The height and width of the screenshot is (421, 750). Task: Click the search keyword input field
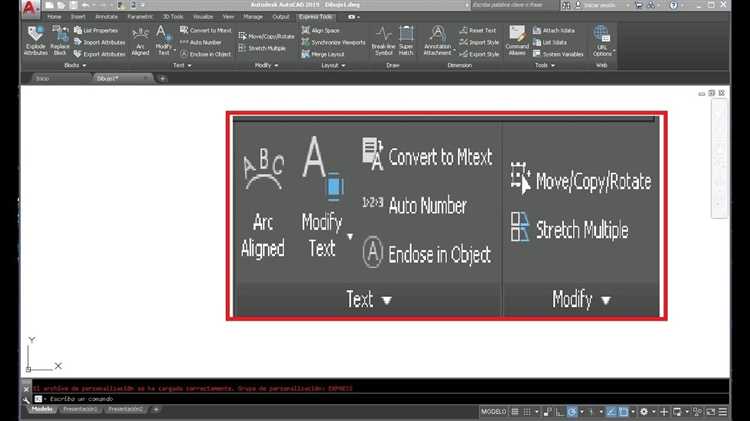click(513, 5)
